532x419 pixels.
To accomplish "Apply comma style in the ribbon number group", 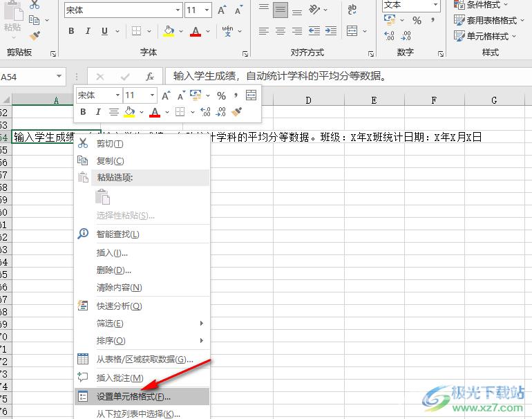I will [433, 20].
